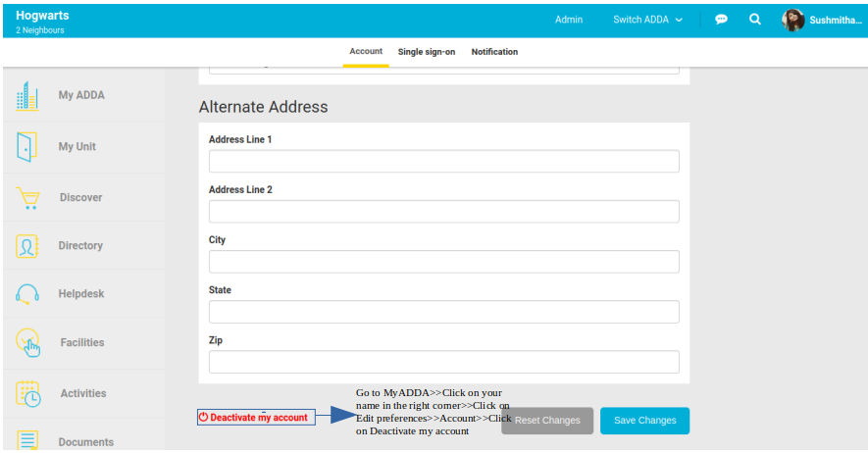
Task: Open the My ADDA building icon
Action: (x=27, y=96)
